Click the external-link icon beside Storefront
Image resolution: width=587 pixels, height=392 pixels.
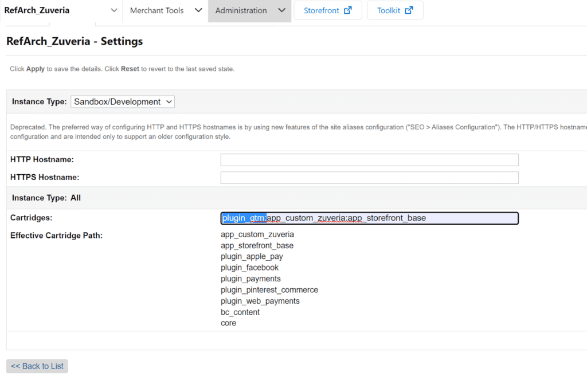click(x=347, y=10)
